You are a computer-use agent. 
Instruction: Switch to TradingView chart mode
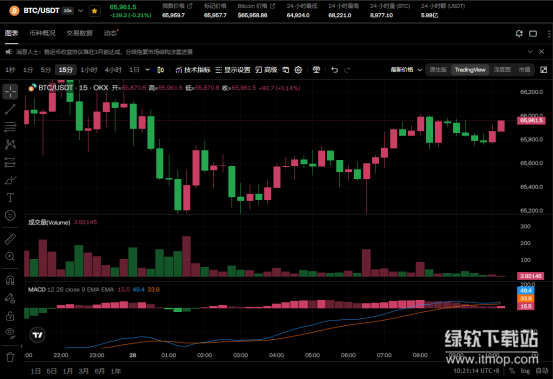[470, 70]
